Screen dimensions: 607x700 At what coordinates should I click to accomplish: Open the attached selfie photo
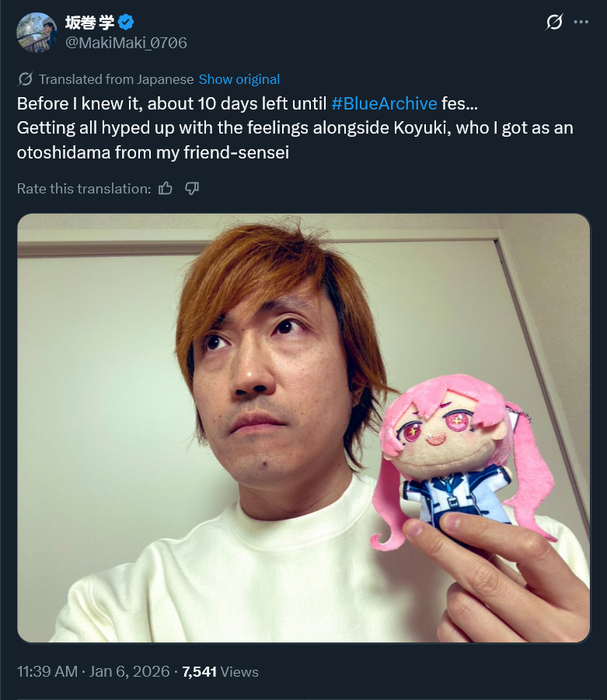304,428
